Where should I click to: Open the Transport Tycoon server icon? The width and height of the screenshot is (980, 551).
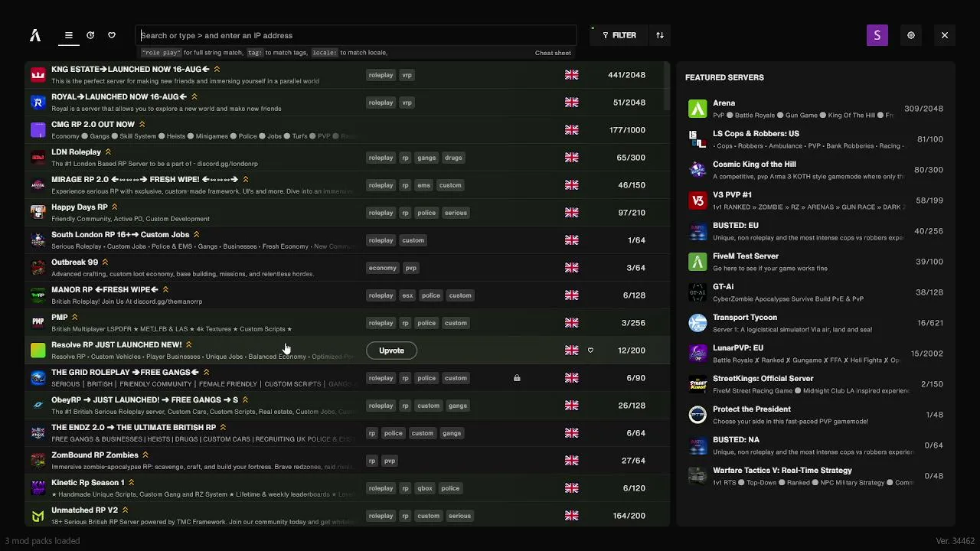tap(697, 323)
